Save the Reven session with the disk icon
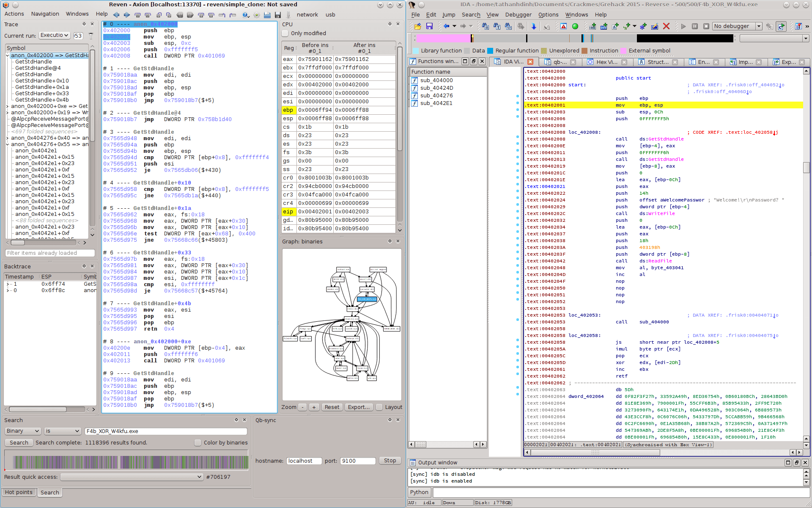Viewport: 812px width, 508px height. (278, 14)
